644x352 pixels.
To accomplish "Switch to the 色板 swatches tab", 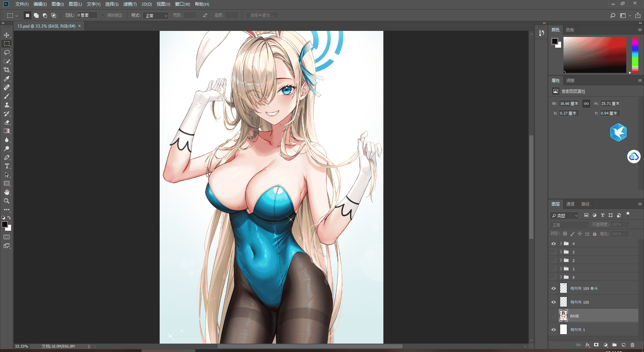I will pyautogui.click(x=570, y=30).
